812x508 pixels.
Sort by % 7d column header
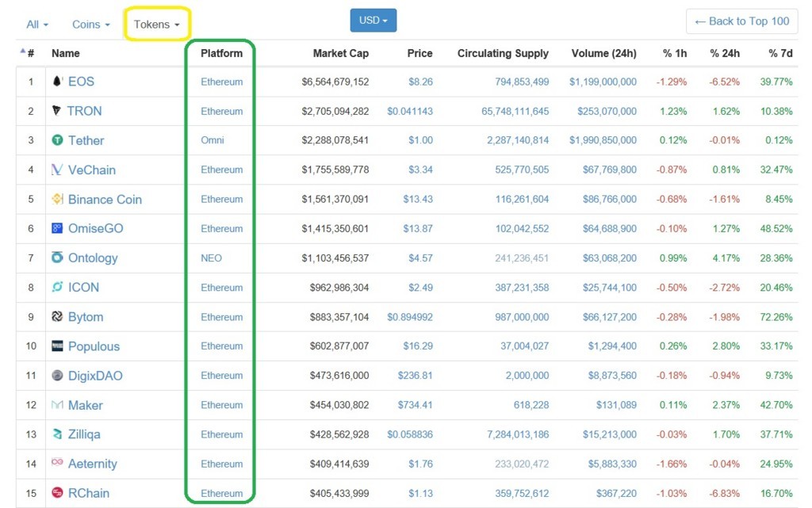point(780,53)
